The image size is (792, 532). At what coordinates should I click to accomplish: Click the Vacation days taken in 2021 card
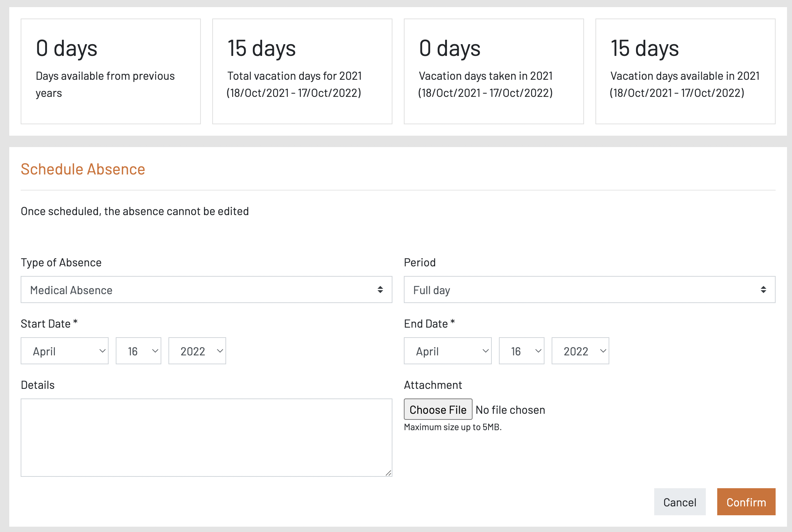coord(494,71)
